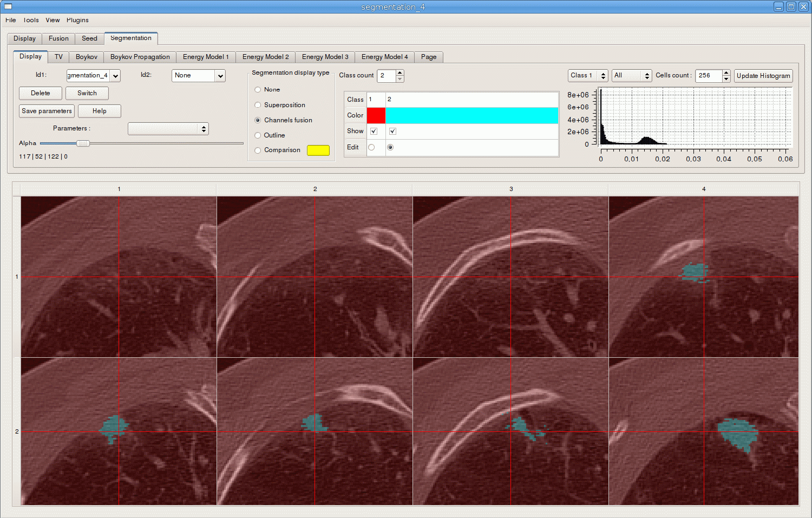Select the Comparison display type
Screen dimensions: 812x518
[258, 150]
